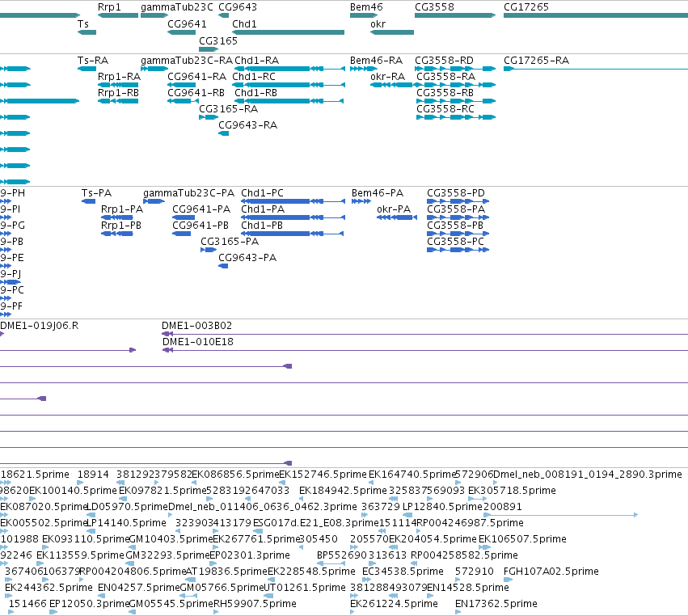The width and height of the screenshot is (688, 616).
Task: Click the CG9641 gene label
Action: pyautogui.click(x=187, y=24)
